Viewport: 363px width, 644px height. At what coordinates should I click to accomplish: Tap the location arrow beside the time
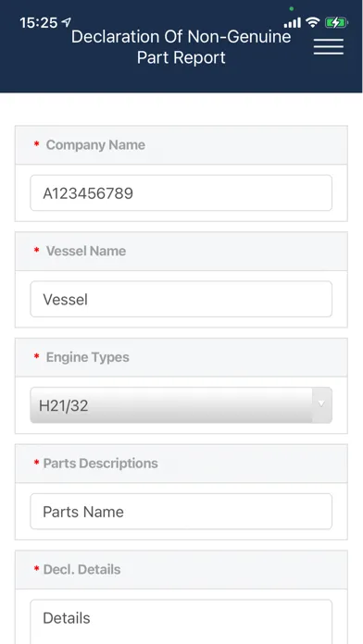(x=66, y=22)
